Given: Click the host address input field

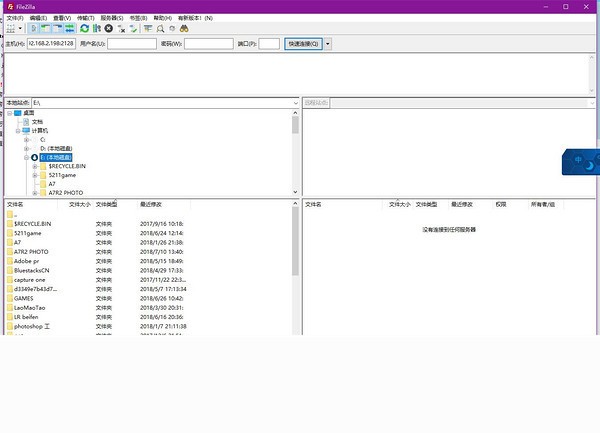Looking at the screenshot, I should click(51, 44).
